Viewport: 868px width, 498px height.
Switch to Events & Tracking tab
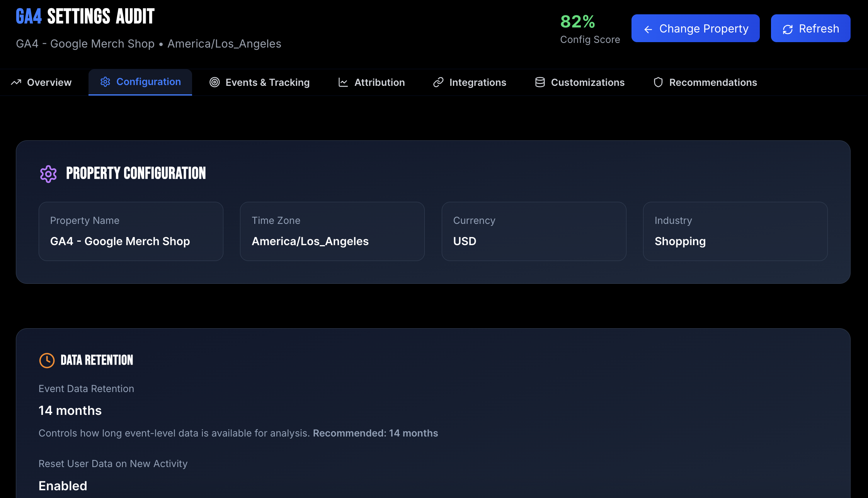260,82
